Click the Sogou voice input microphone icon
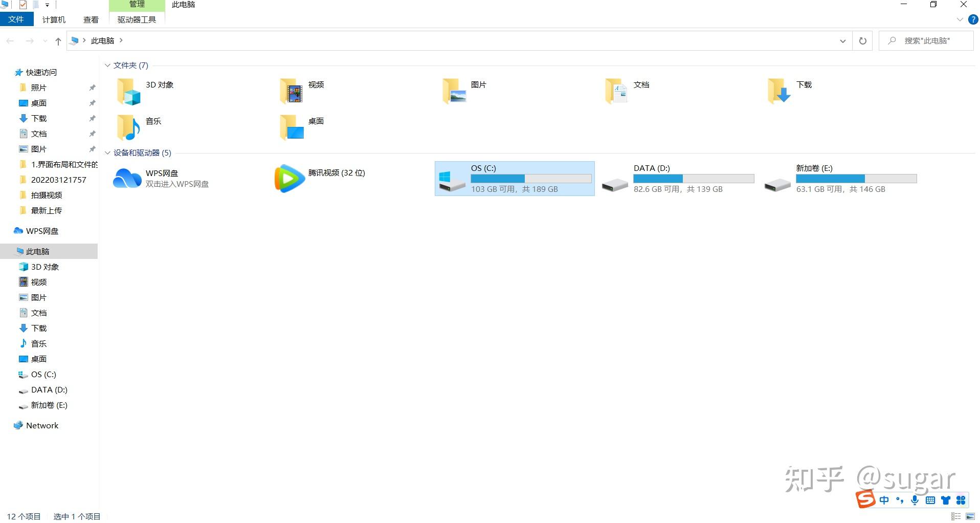Viewport: 980px width, 523px height. point(915,500)
